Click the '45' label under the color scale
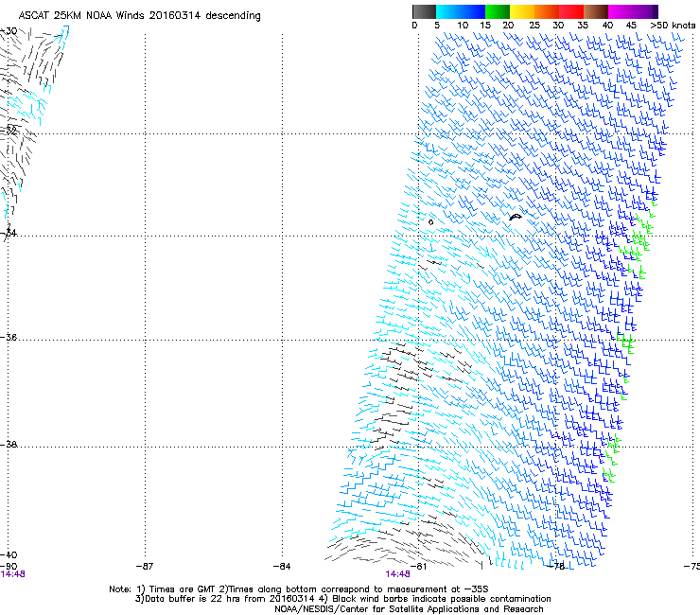The width and height of the screenshot is (700, 615). tap(631, 26)
